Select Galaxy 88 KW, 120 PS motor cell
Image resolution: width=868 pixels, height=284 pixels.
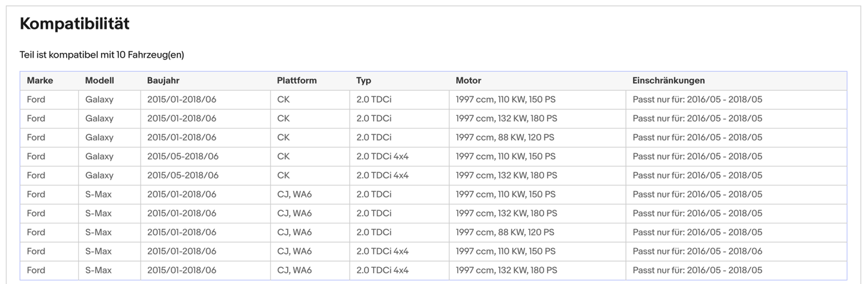(x=505, y=137)
